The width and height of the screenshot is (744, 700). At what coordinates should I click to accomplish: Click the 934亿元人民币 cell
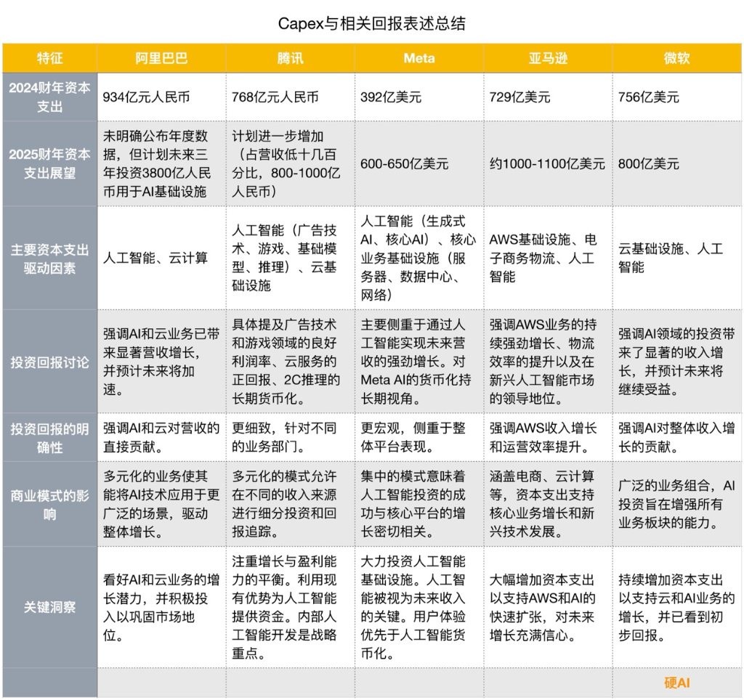point(161,97)
